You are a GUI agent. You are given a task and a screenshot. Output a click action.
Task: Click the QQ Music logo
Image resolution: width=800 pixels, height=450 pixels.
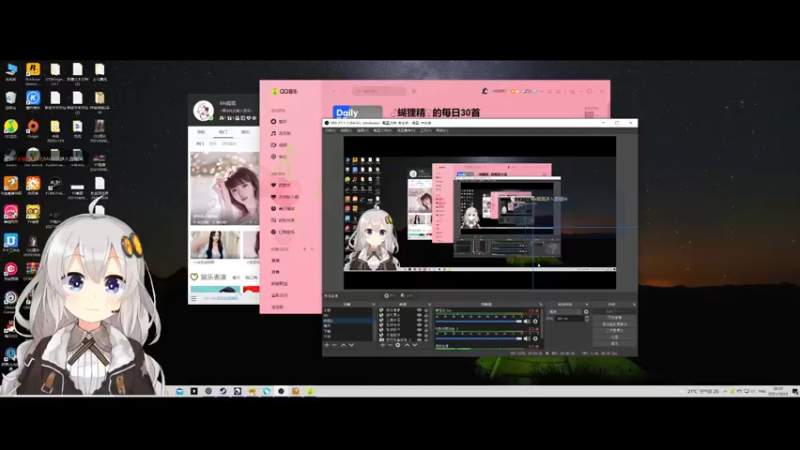284,91
